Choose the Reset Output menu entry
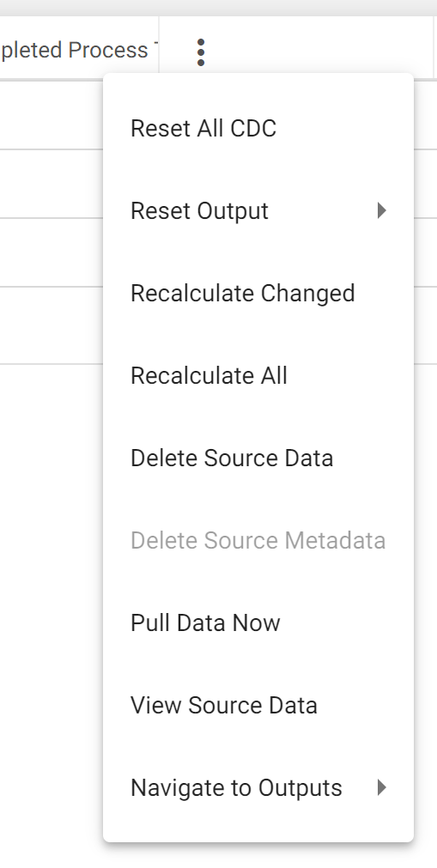This screenshot has width=437, height=868. [258, 211]
